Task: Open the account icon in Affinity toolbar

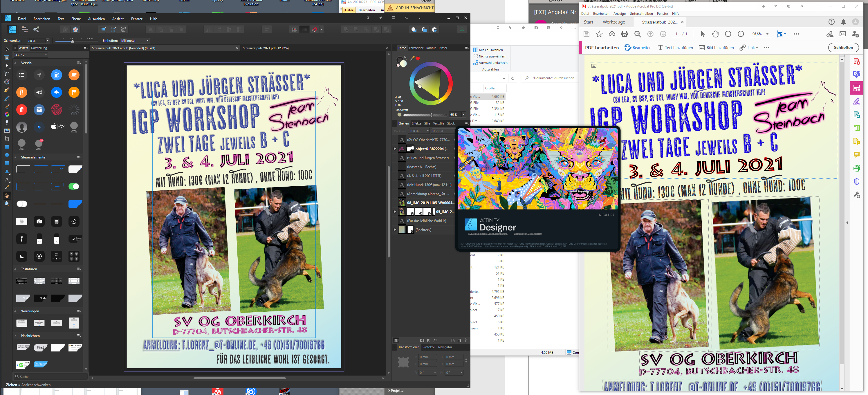Action: (462, 30)
